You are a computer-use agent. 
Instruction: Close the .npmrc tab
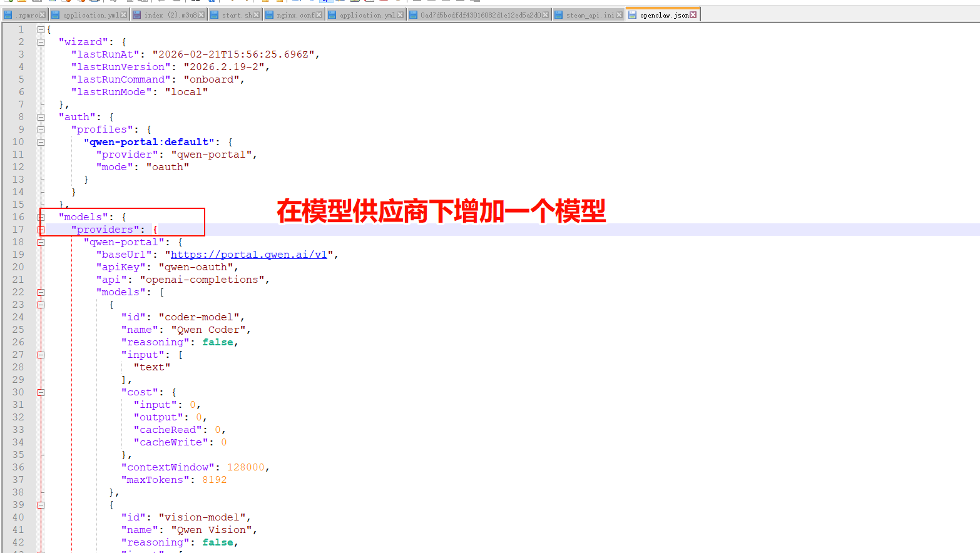click(x=41, y=13)
